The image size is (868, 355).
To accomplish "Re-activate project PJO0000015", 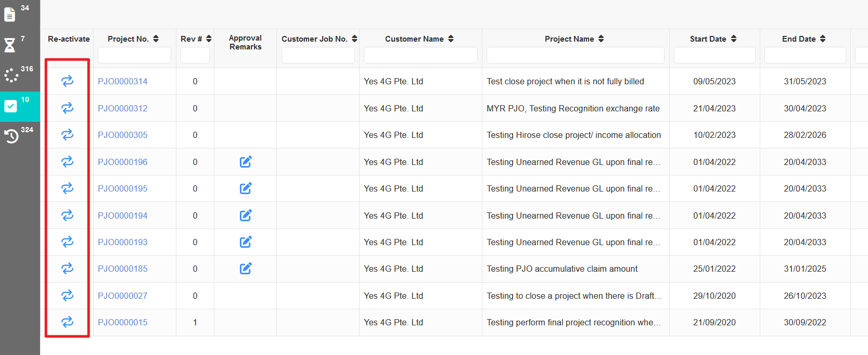I will coord(67,322).
